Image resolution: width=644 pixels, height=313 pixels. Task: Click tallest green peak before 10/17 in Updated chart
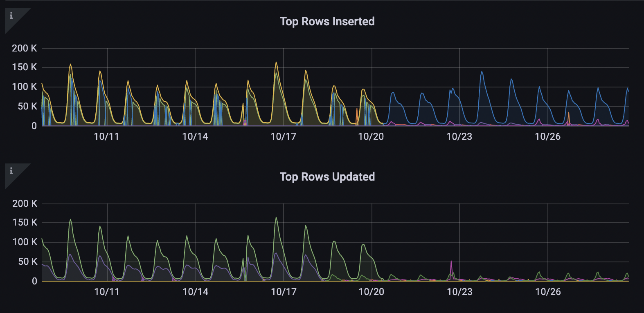click(x=276, y=218)
